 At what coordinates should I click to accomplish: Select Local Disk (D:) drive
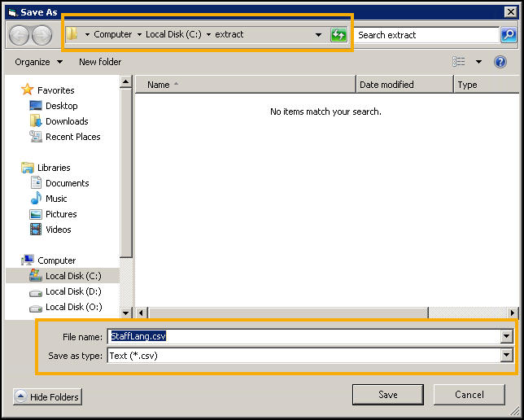(x=72, y=291)
